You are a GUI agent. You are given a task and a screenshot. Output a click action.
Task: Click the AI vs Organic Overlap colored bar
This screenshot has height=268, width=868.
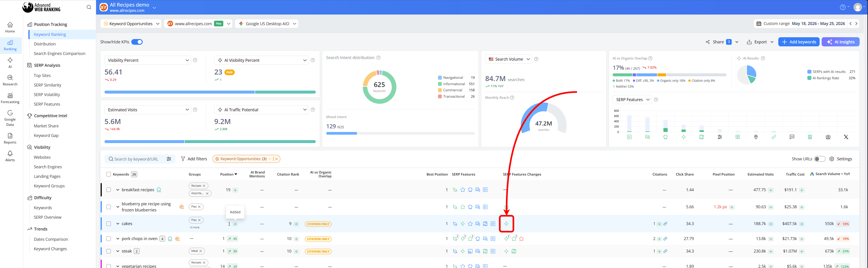tap(669, 75)
